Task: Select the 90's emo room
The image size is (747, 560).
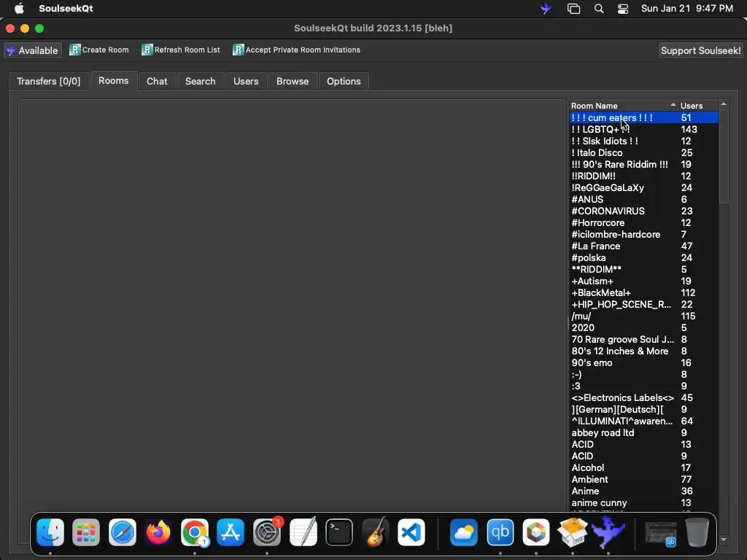Action: click(x=643, y=363)
